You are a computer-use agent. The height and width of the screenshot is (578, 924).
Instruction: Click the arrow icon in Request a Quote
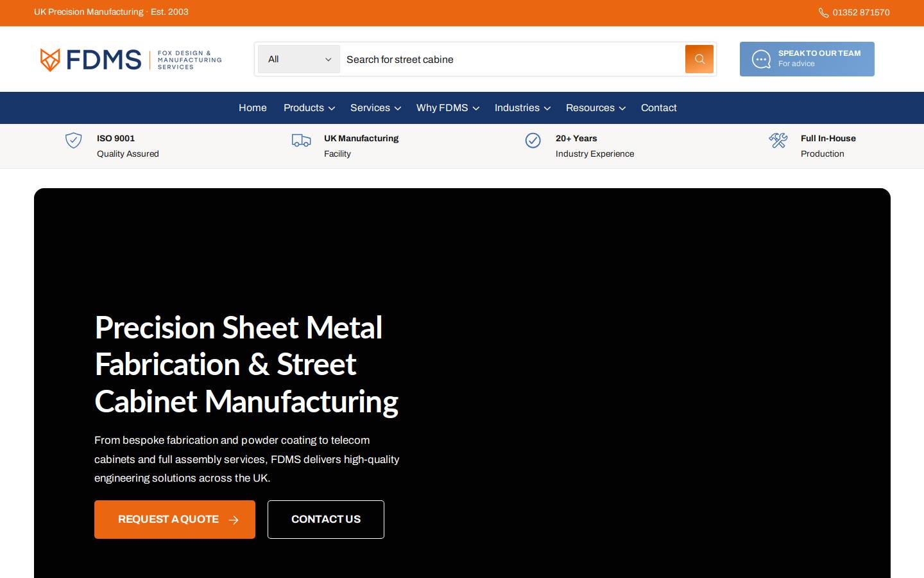(x=234, y=520)
